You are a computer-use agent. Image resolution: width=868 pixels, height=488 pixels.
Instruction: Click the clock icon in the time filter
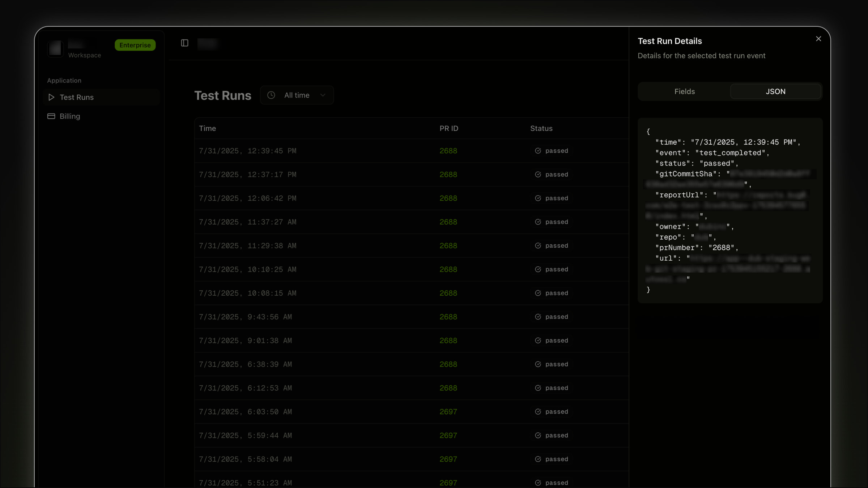pos(271,95)
